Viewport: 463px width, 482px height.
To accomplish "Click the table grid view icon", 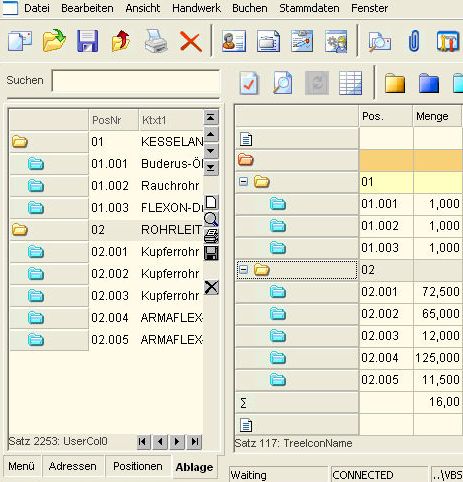I will pos(350,83).
